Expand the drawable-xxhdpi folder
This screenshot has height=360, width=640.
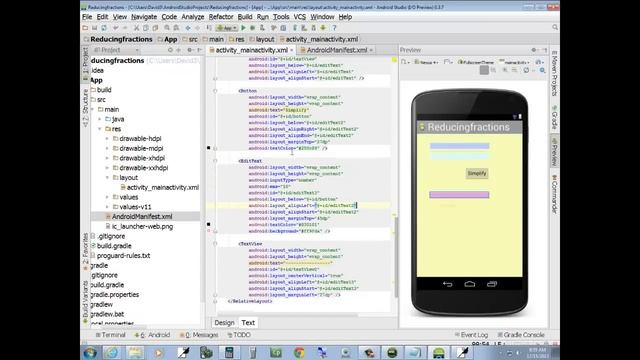tap(107, 168)
